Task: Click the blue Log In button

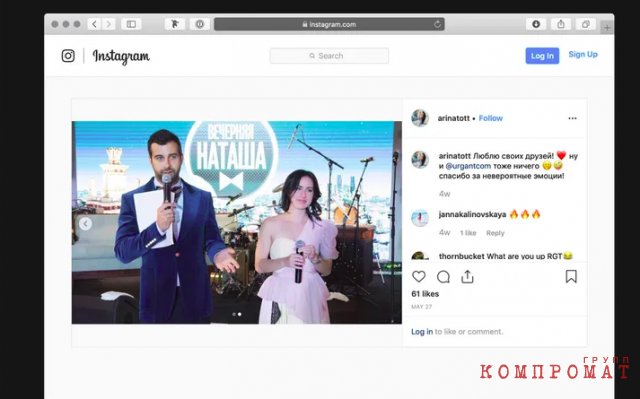Action: pyautogui.click(x=542, y=56)
